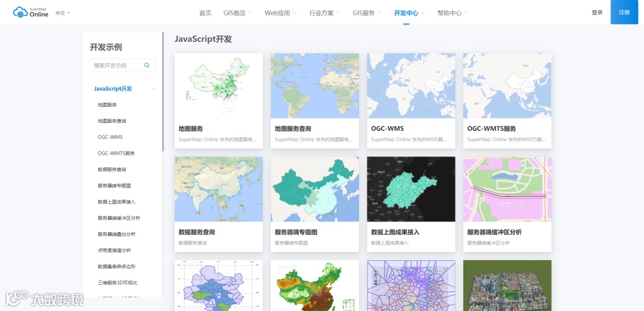This screenshot has width=644, height=311.
Task: Open the OGC-WMS card thumbnail
Action: [x=411, y=85]
